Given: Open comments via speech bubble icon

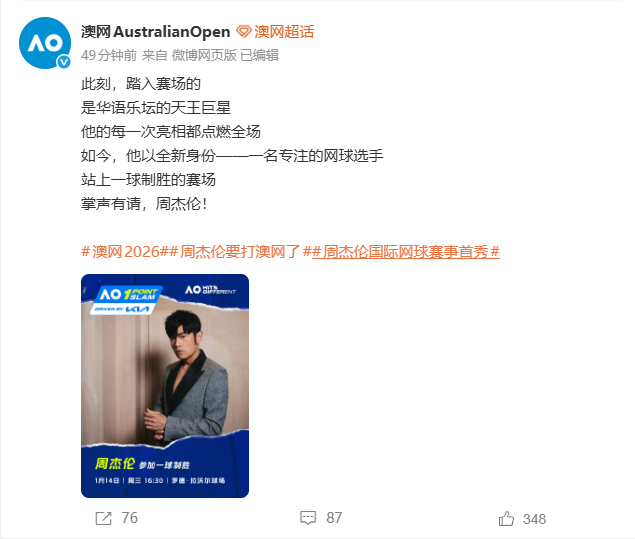Looking at the screenshot, I should (308, 518).
